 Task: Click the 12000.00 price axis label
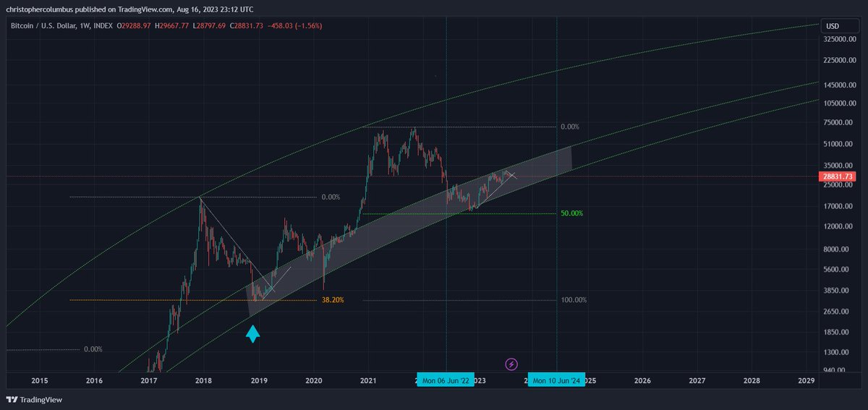pyautogui.click(x=838, y=226)
